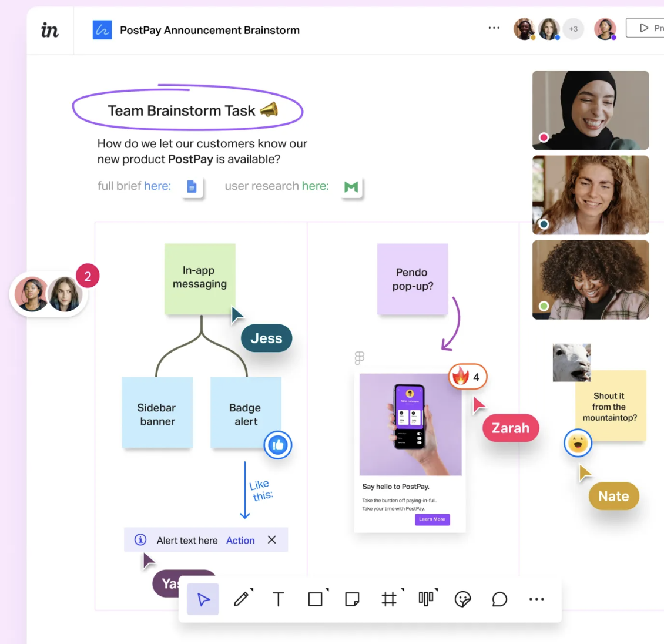The width and height of the screenshot is (664, 644).
Task: Follow the 'here:' link for user research
Action: pos(315,186)
